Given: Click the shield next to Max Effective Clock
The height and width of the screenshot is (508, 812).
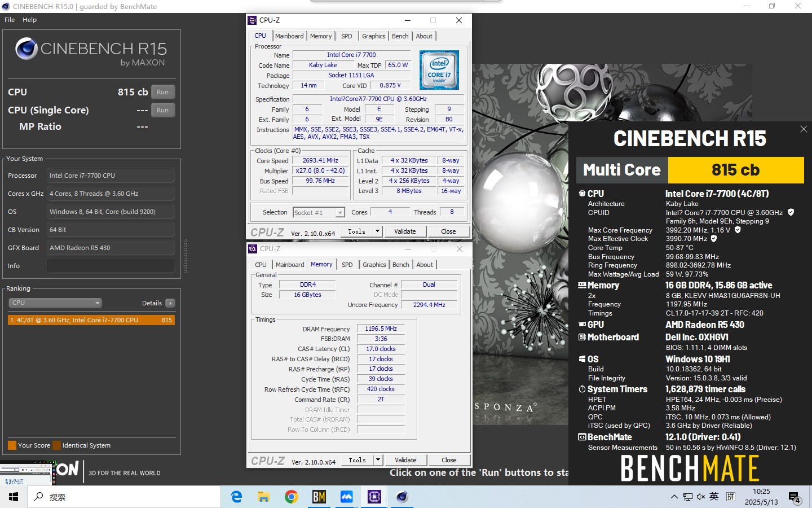Looking at the screenshot, I should coord(714,239).
